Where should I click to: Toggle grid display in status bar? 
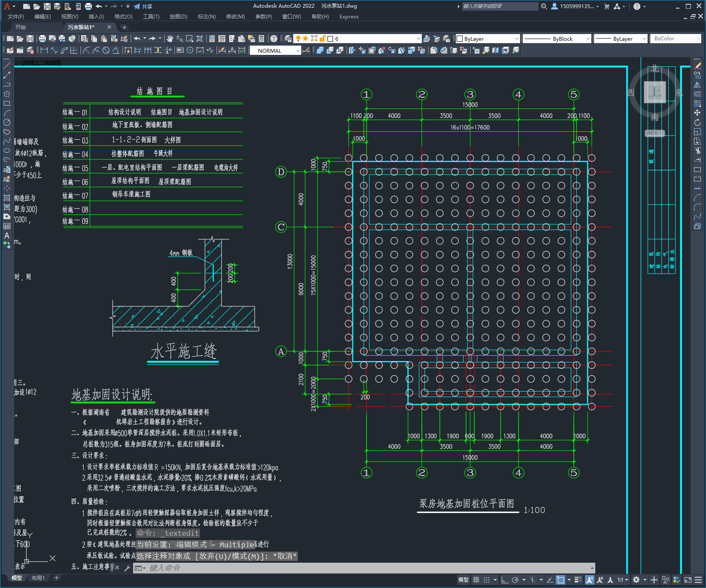pos(476,580)
